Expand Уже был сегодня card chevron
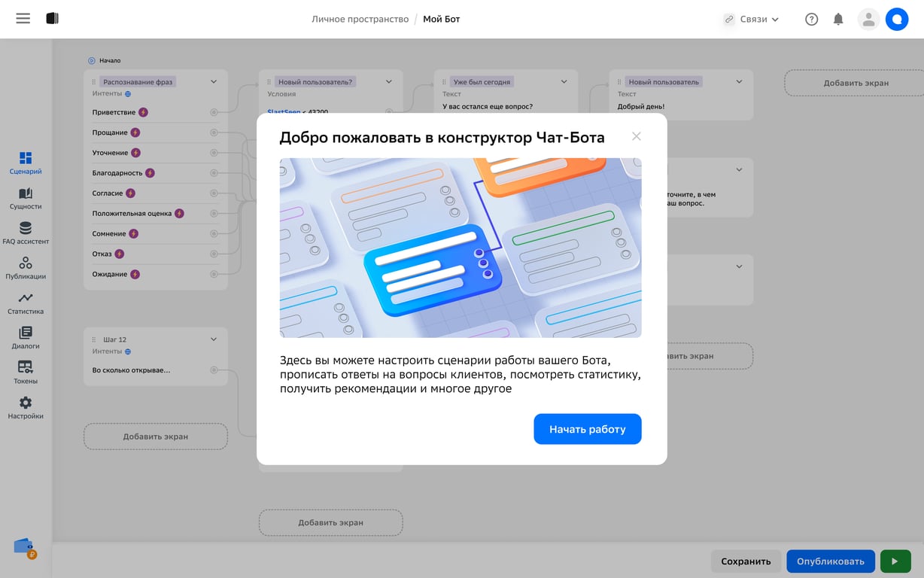Viewport: 924px width, 578px height. 564,82
